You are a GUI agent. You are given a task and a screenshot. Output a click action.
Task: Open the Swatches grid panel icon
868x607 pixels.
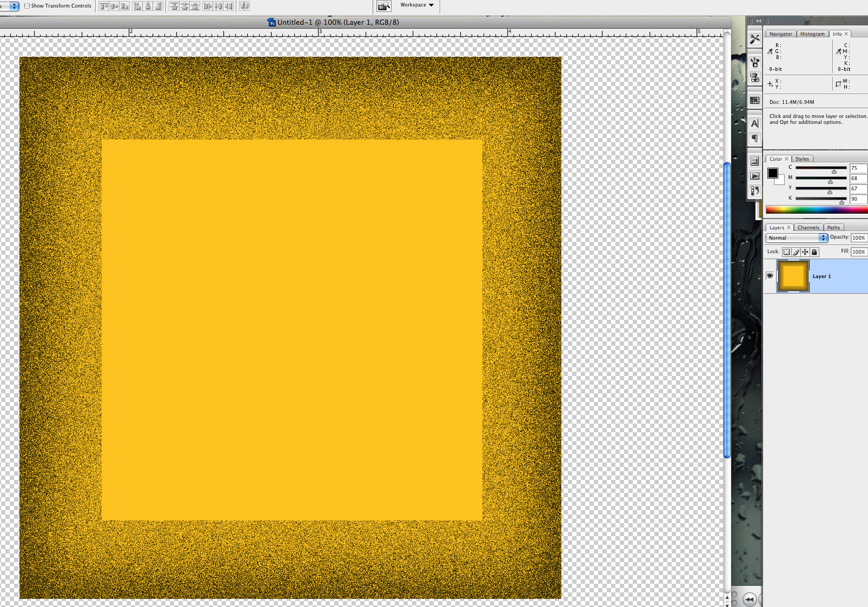(x=755, y=100)
